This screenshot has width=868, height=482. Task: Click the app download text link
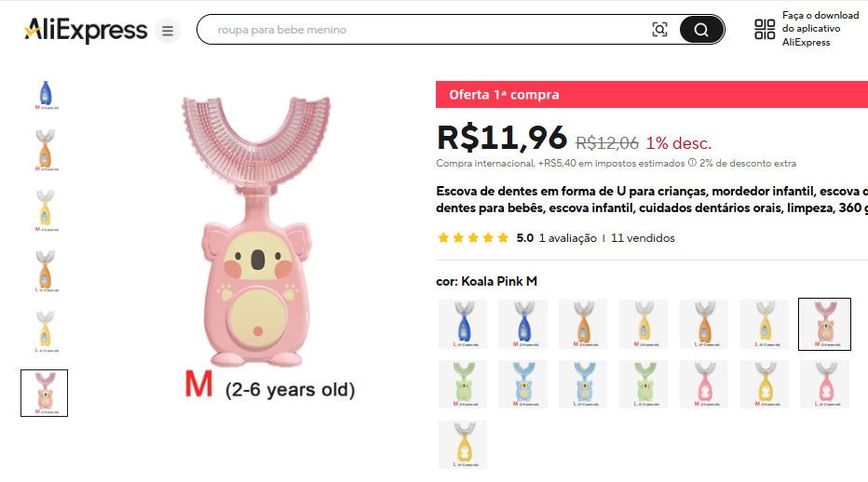820,29
